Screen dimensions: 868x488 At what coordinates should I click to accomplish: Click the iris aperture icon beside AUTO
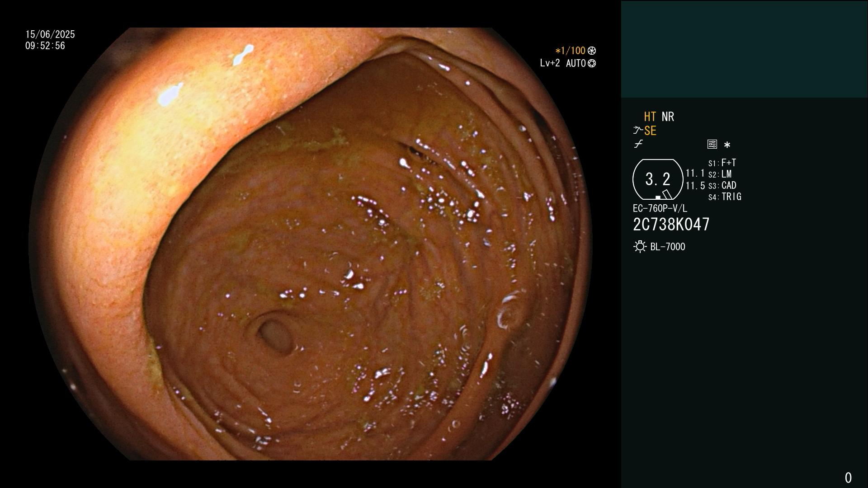pos(592,63)
